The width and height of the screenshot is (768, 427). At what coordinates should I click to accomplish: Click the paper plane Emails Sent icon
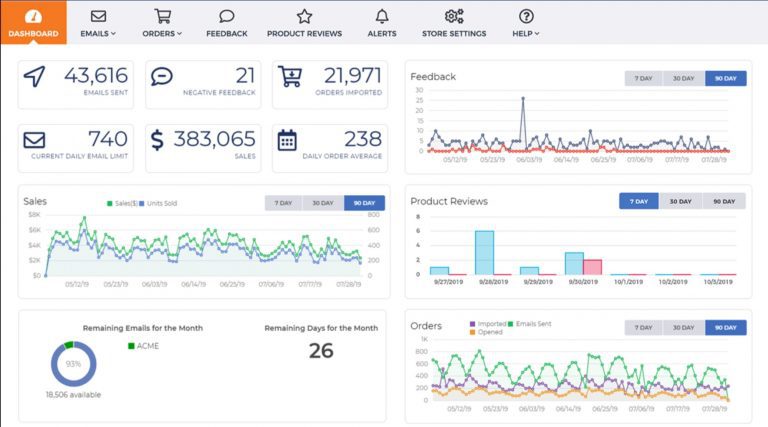[x=34, y=78]
